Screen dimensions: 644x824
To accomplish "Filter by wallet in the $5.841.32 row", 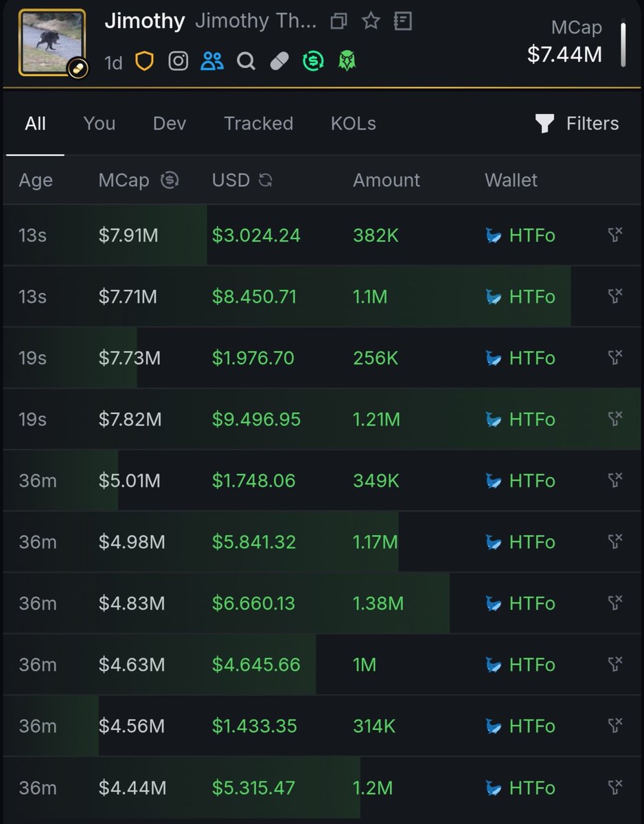I will pyautogui.click(x=615, y=541).
